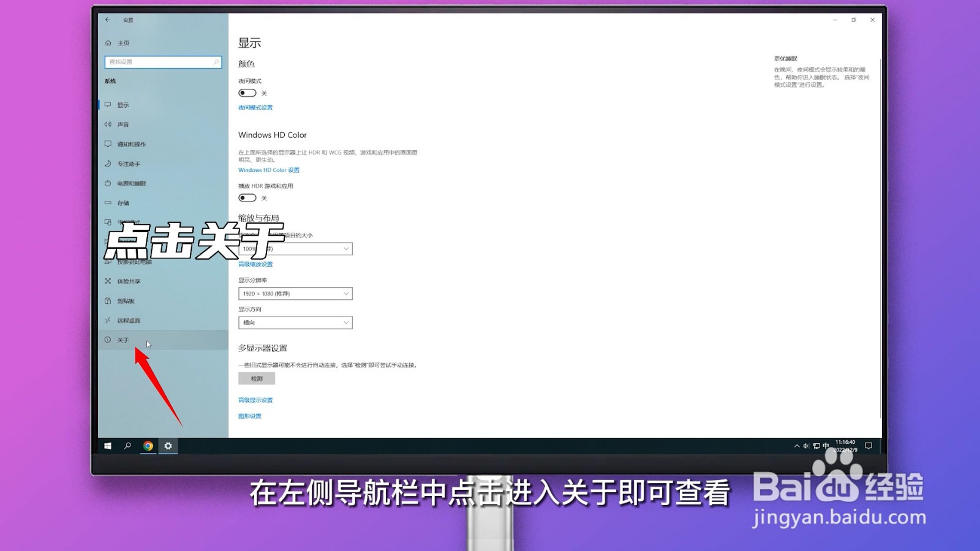Click the 检测 button
The width and height of the screenshot is (980, 551).
click(x=257, y=378)
